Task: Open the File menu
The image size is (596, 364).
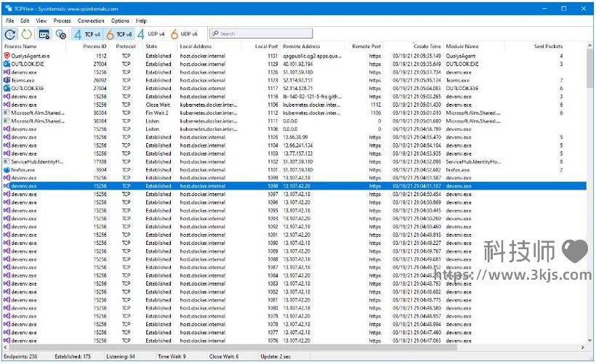Action: click(10, 21)
